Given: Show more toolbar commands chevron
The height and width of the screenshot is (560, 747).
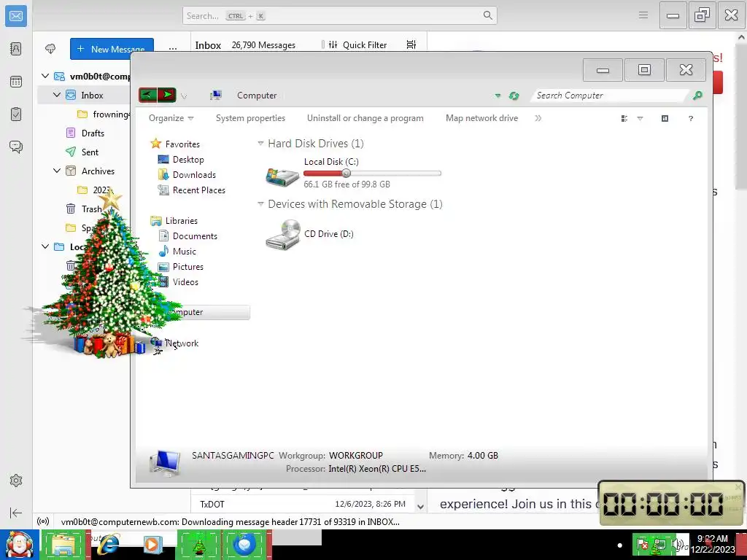Looking at the screenshot, I should (538, 118).
